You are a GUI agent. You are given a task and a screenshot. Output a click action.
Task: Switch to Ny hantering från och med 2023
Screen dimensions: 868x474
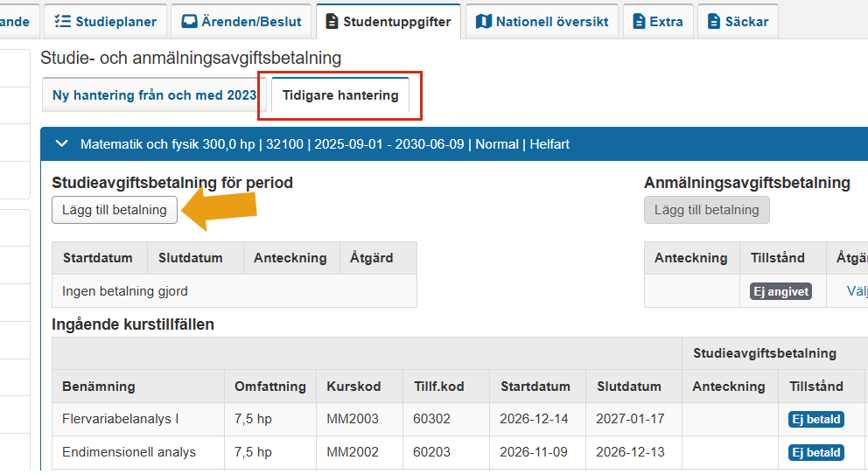tap(155, 95)
